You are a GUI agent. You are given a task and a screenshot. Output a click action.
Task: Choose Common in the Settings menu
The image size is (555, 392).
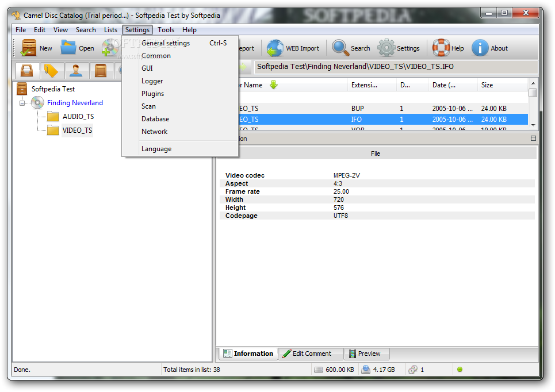[180, 56]
